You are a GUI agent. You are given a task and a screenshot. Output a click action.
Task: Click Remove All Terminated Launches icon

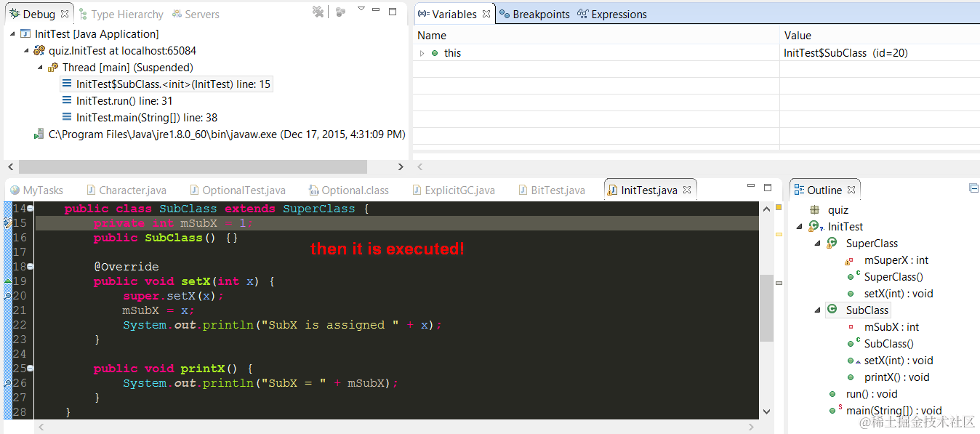coord(318,12)
